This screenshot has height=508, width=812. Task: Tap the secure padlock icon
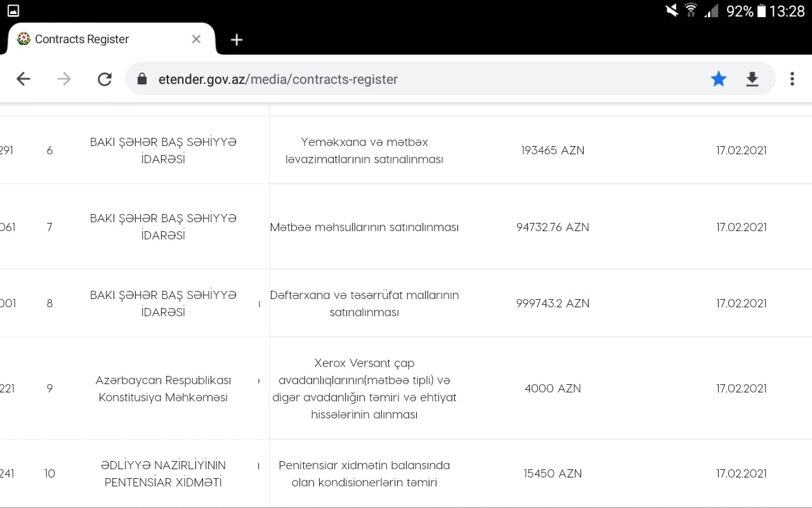pyautogui.click(x=142, y=79)
